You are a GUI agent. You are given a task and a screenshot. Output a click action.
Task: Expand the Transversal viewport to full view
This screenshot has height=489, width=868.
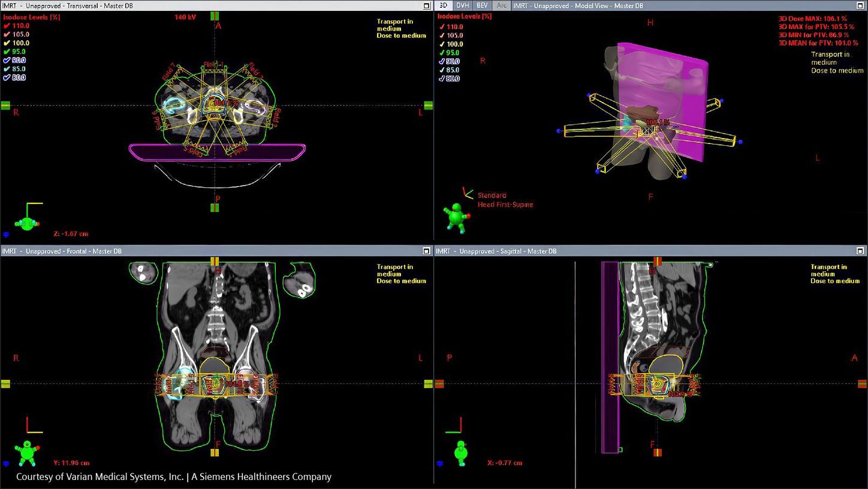pos(426,5)
